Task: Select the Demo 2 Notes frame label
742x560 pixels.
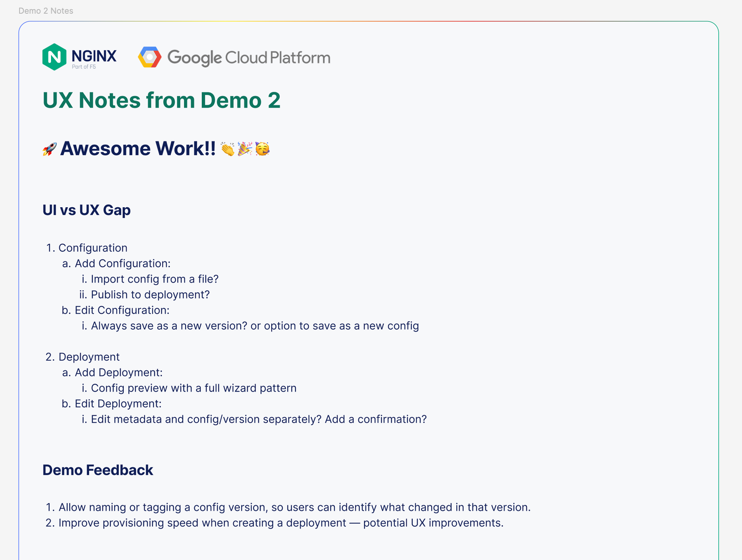Action: click(46, 11)
